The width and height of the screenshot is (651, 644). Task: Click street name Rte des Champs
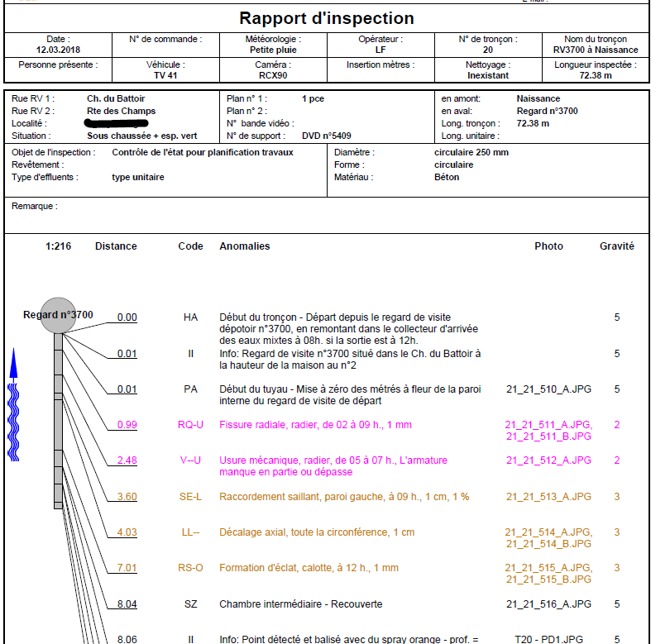(x=122, y=112)
